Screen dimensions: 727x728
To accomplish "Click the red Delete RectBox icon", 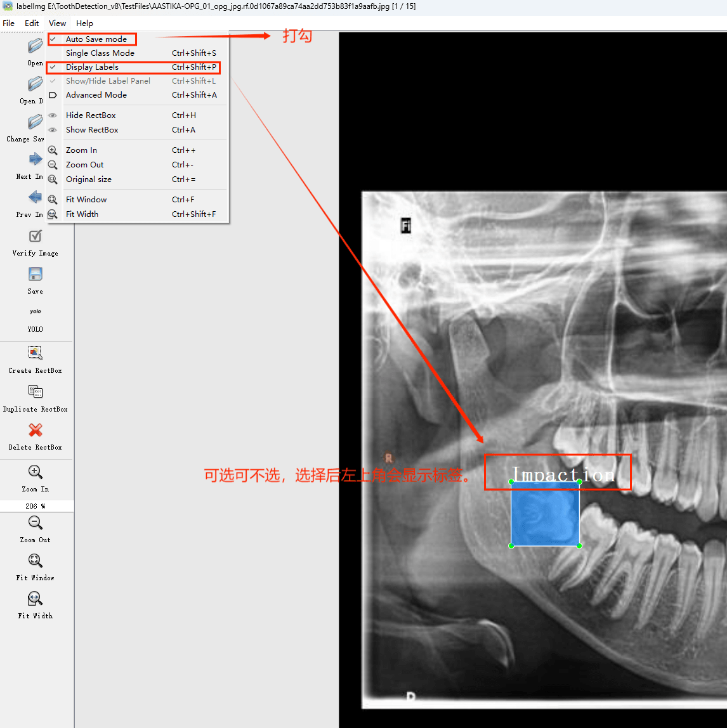I will coord(36,430).
